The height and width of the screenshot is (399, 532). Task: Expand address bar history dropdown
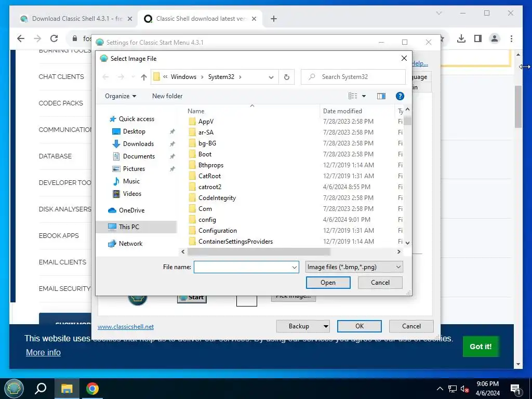(271, 77)
